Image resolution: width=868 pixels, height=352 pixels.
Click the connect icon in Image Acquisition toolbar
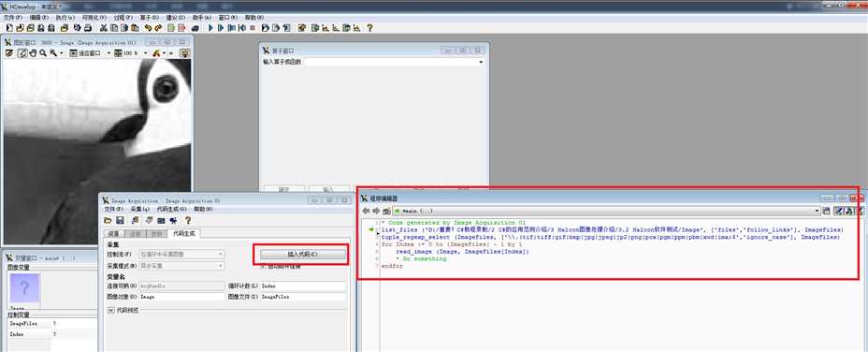click(x=136, y=220)
